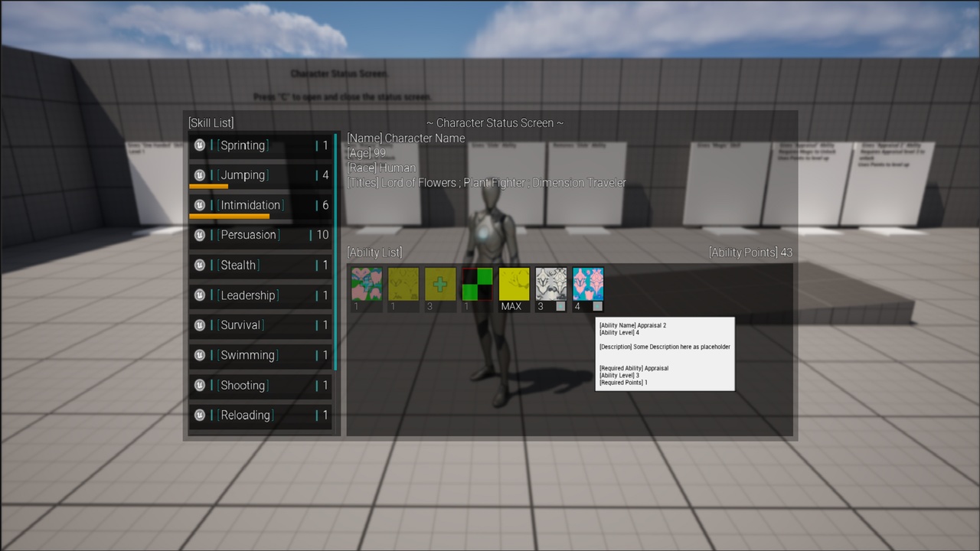Viewport: 980px width, 551px height.
Task: Click the icon beside the Reloading skill
Action: click(200, 415)
